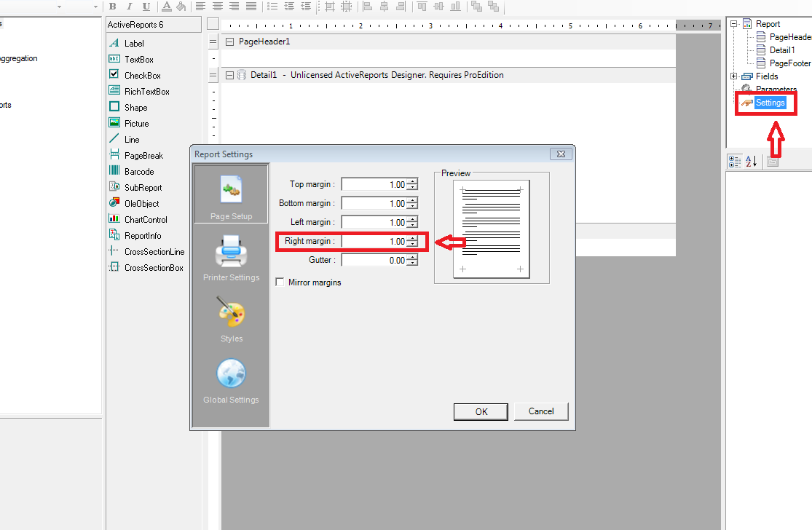Open the Styles page of Report Settings
This screenshot has width=812, height=530.
click(231, 319)
